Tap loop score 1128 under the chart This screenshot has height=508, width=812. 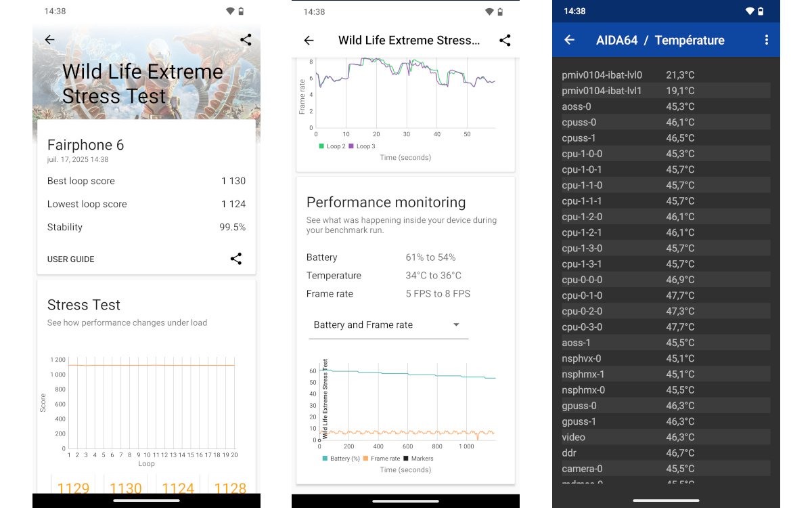coord(229,488)
